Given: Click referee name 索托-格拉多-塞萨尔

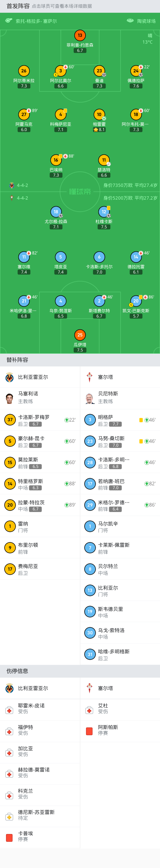Looking at the screenshot, I should (x=36, y=21).
